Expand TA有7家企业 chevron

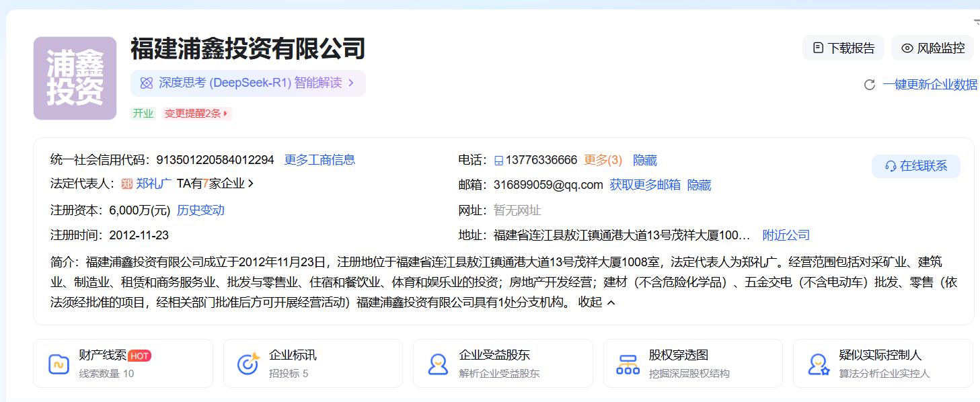251,184
